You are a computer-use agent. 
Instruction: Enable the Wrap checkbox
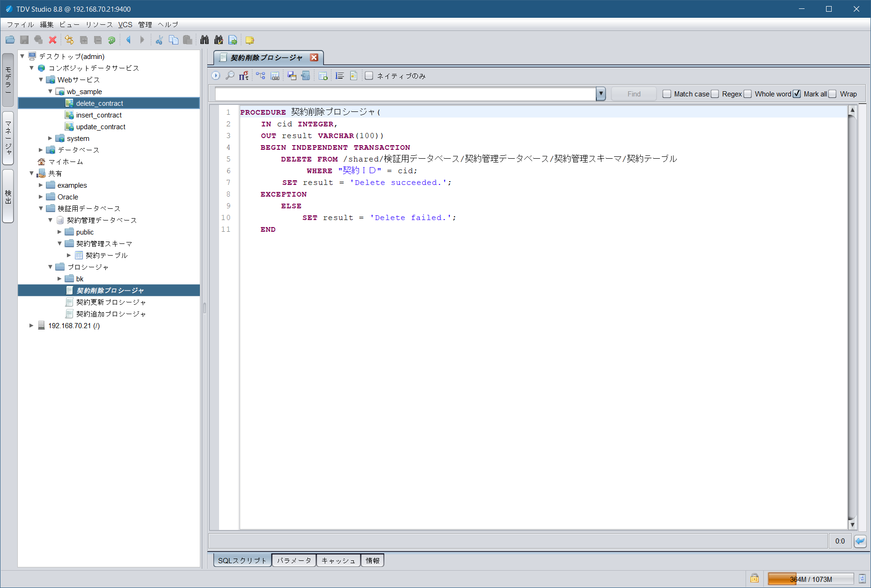pyautogui.click(x=833, y=94)
